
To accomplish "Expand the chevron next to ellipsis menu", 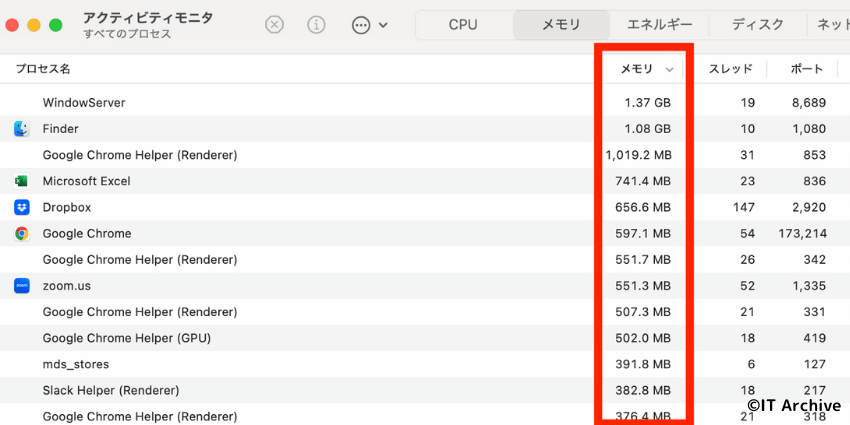I will tap(383, 25).
